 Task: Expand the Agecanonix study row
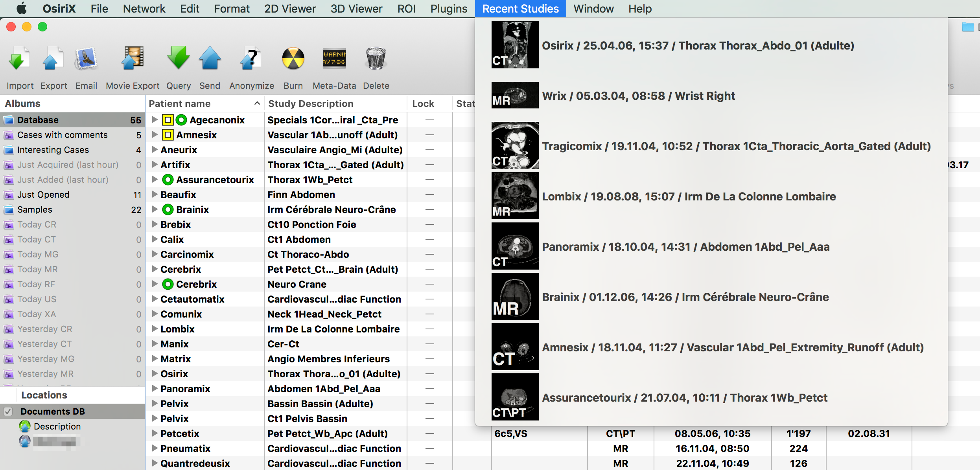click(155, 119)
